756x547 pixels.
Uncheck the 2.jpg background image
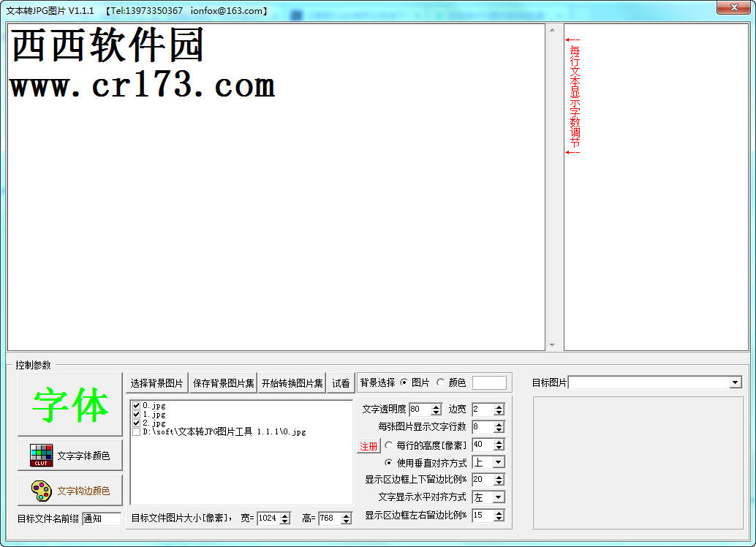(137, 423)
